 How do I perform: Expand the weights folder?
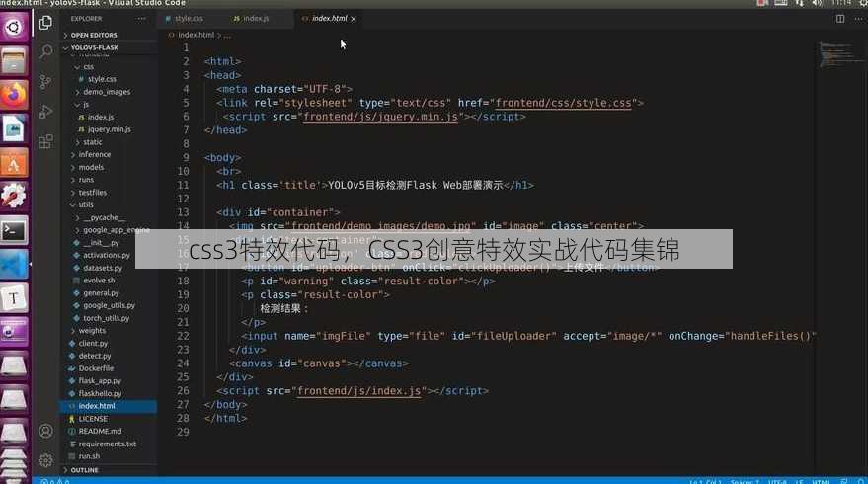[x=92, y=331]
